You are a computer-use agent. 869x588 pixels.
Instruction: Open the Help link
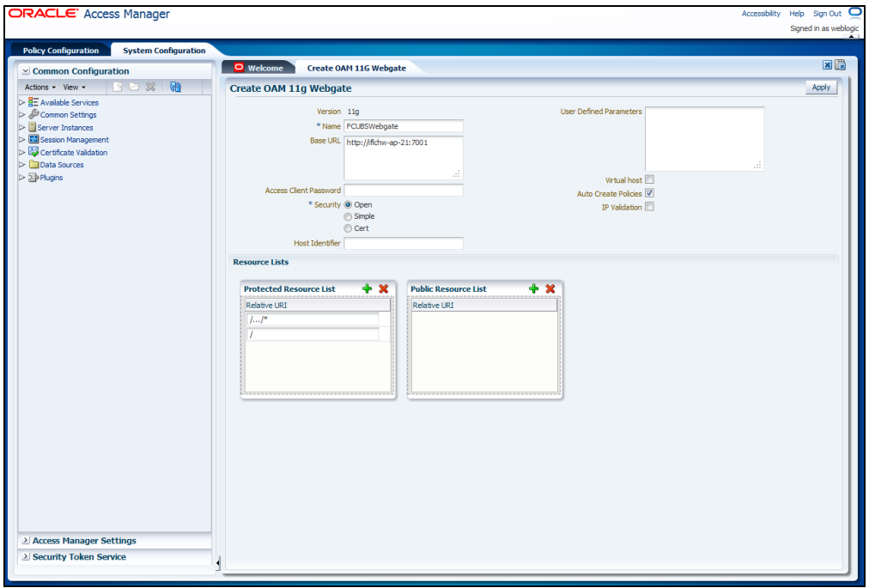[796, 13]
